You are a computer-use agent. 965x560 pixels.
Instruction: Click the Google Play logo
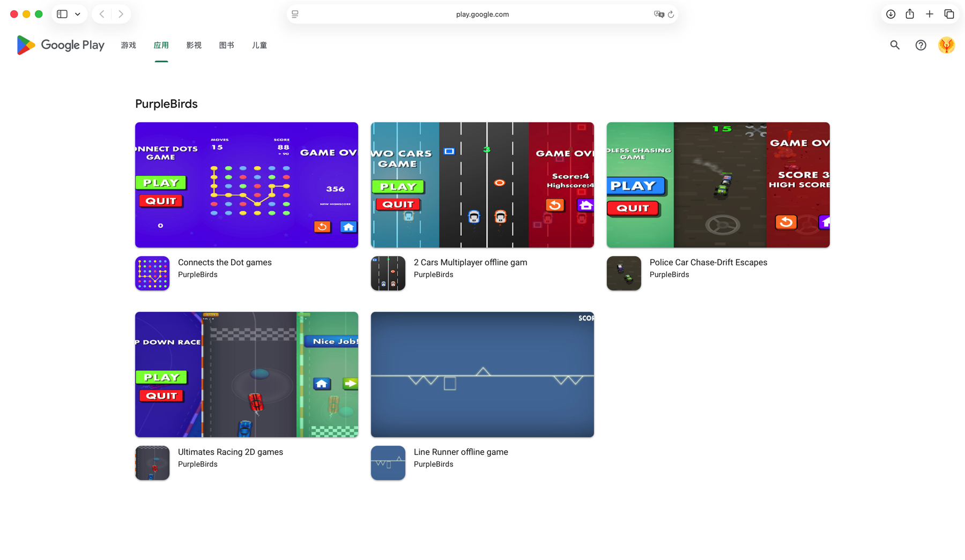[61, 45]
